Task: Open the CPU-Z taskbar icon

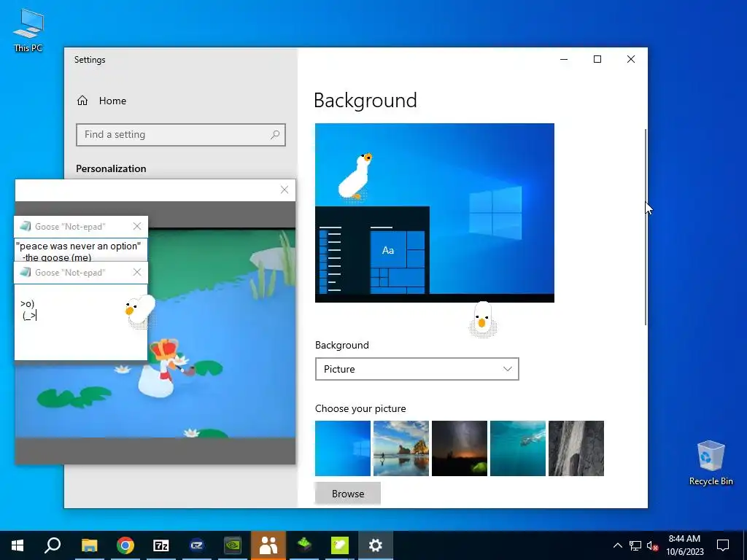Action: point(197,545)
